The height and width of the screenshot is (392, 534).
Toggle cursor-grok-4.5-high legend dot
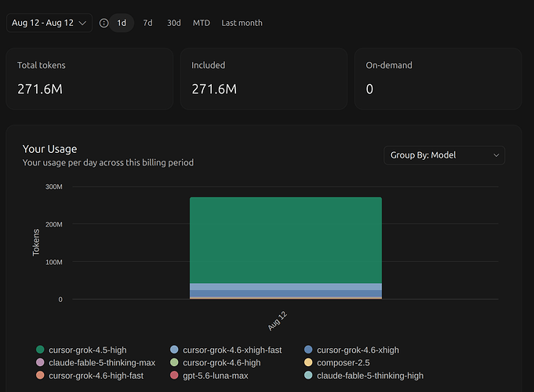pos(40,350)
